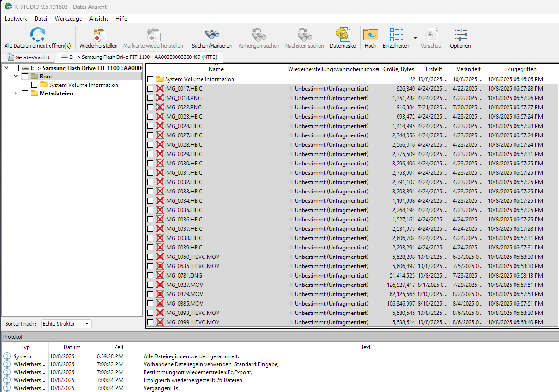Tick checkbox for IMG_0018.PNG

[x=151, y=98]
